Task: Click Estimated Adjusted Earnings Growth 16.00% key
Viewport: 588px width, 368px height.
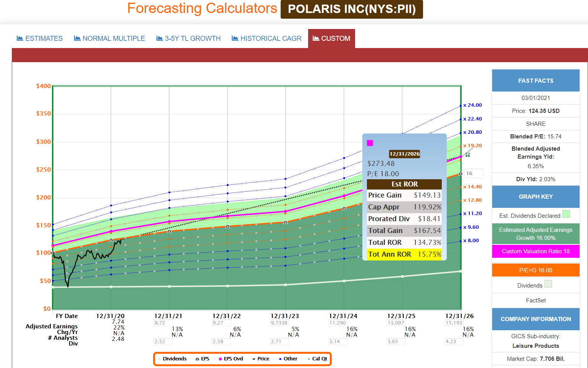Action: [x=536, y=234]
